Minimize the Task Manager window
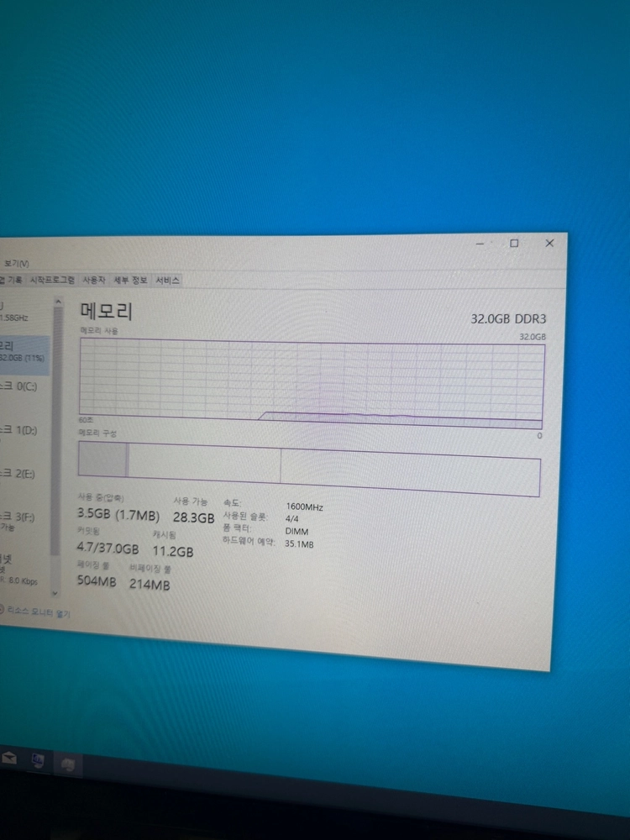 pyautogui.click(x=480, y=244)
